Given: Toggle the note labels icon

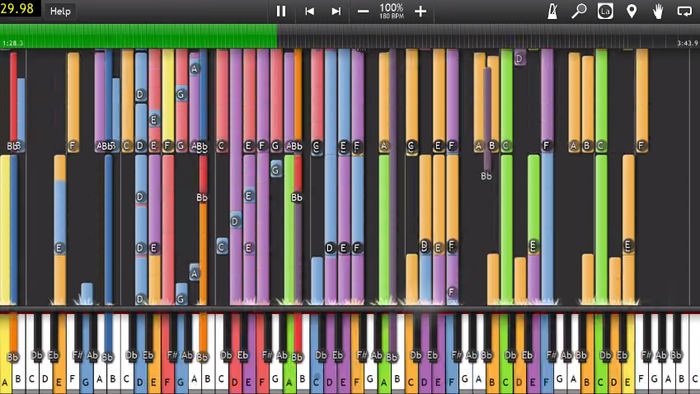Looking at the screenshot, I should 605,11.
